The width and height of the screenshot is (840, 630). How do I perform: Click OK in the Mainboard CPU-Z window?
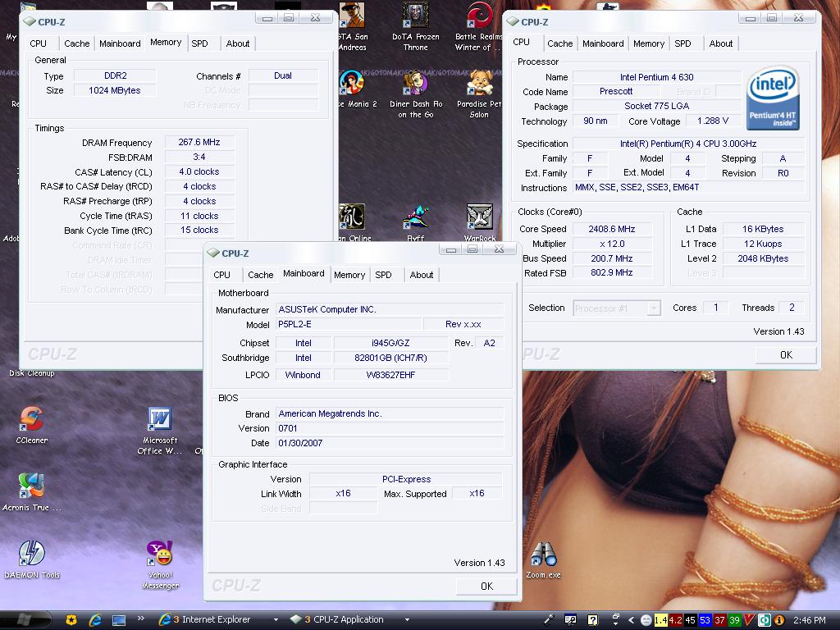486,586
